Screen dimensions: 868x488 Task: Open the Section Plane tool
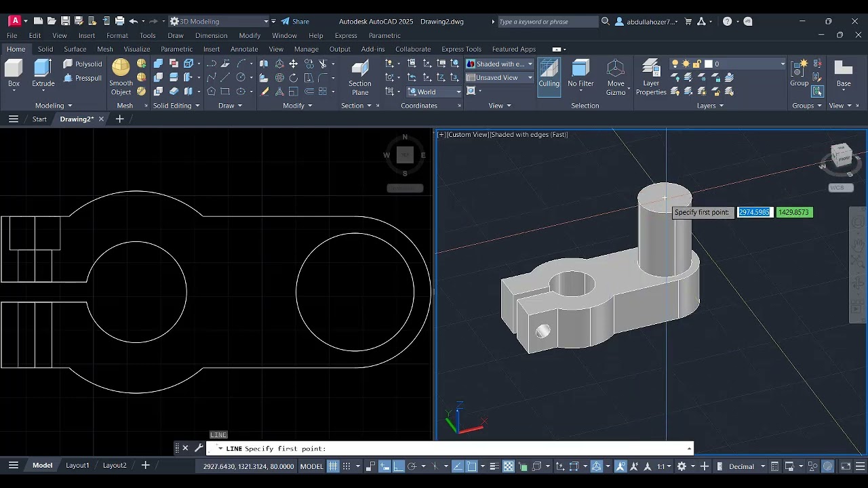(x=360, y=77)
